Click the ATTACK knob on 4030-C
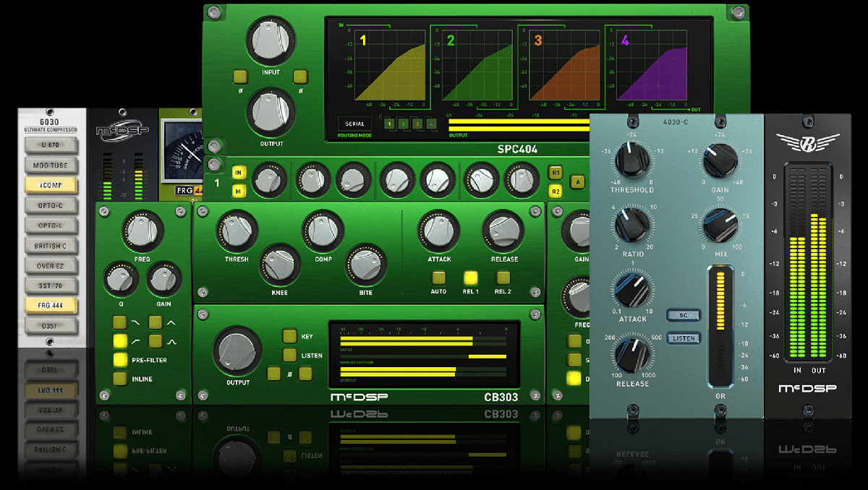Viewport: 868px width, 490px height. 632,290
